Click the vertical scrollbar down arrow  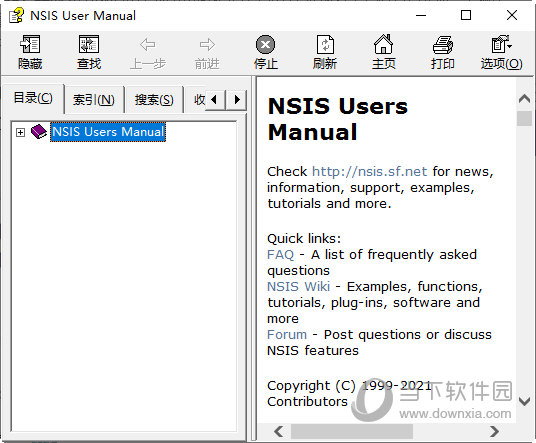point(524,401)
